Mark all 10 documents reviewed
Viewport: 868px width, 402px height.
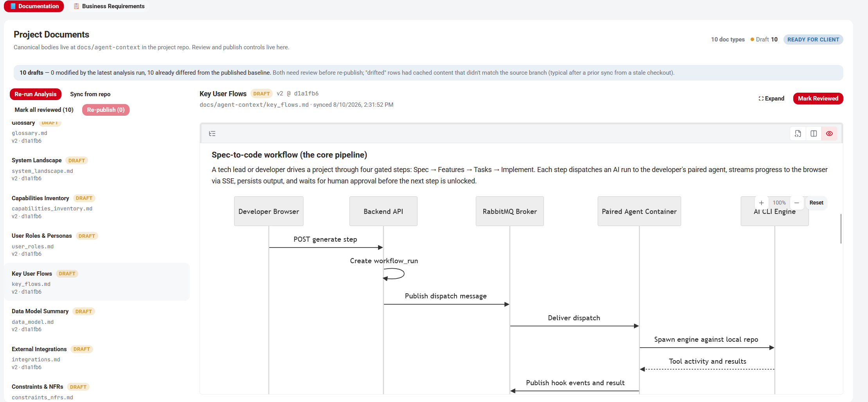point(44,110)
